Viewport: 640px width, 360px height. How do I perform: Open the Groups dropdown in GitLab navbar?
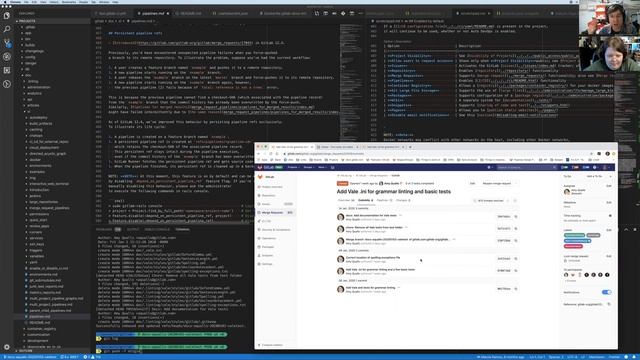coord(309,167)
